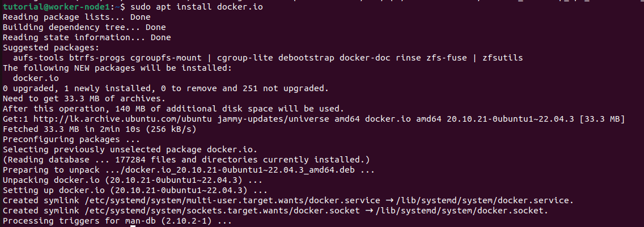The image size is (644, 227).
Task: Click 'docker.io' listed under NEW packages
Action: tap(36, 78)
